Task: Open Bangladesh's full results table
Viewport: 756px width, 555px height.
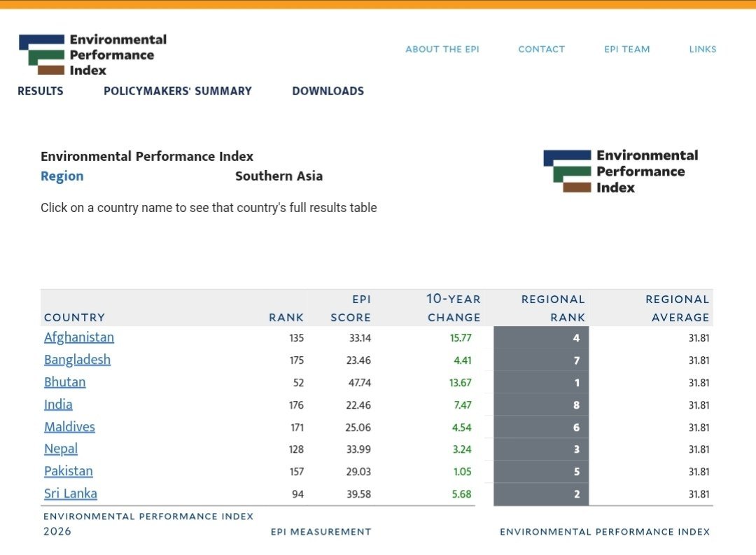Action: point(77,360)
